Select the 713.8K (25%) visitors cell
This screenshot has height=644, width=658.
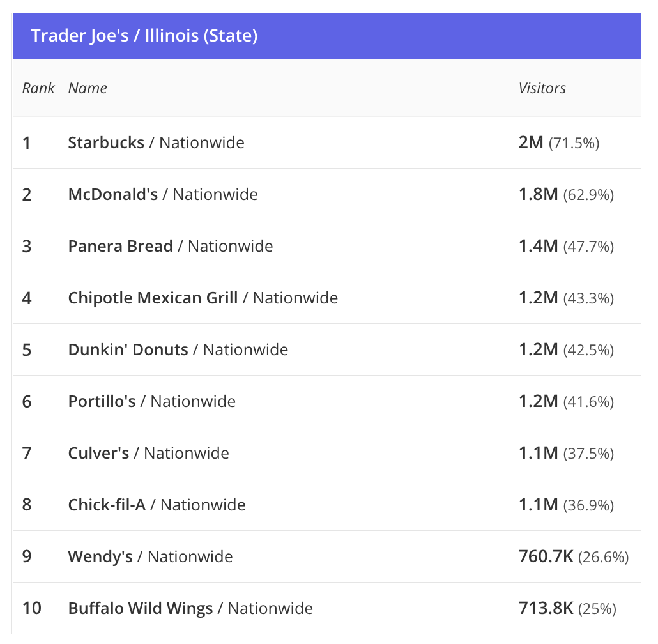(x=567, y=608)
